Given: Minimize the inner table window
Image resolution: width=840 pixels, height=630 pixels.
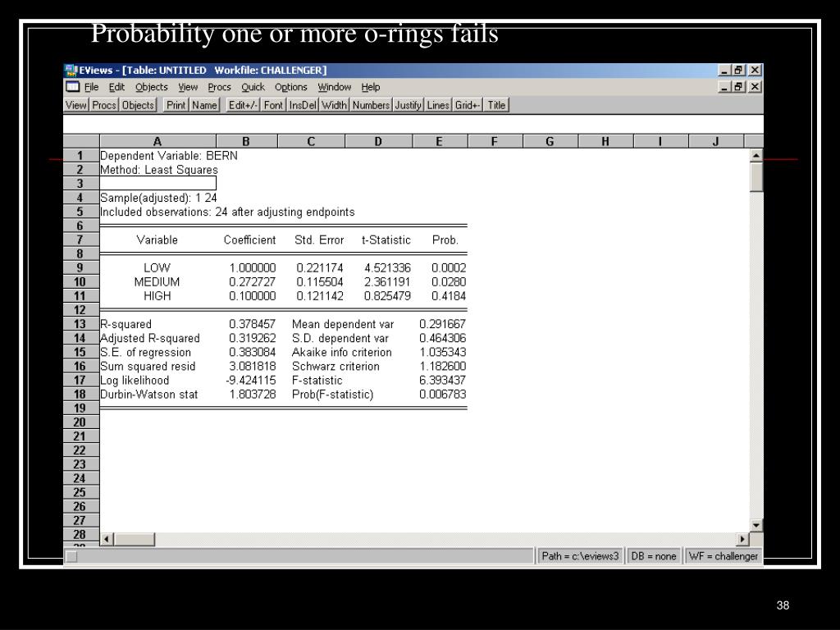Looking at the screenshot, I should [x=725, y=87].
